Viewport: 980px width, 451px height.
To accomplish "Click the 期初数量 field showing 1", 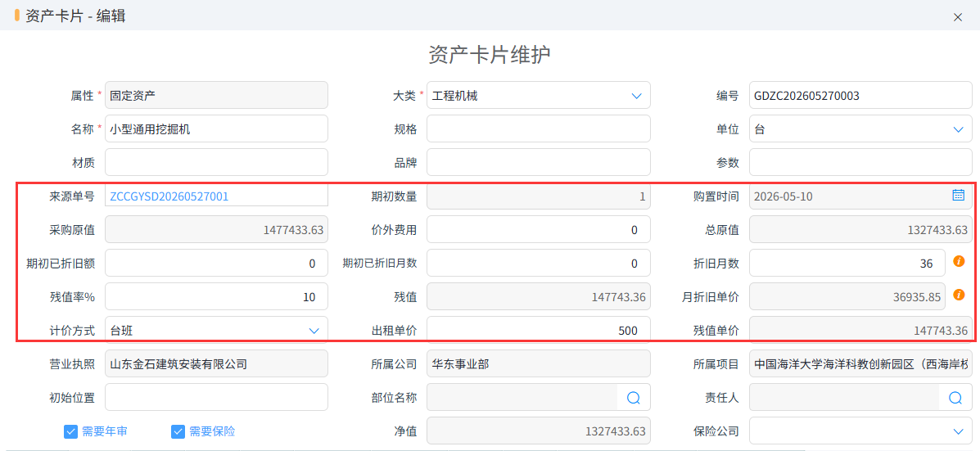I will click(x=539, y=196).
